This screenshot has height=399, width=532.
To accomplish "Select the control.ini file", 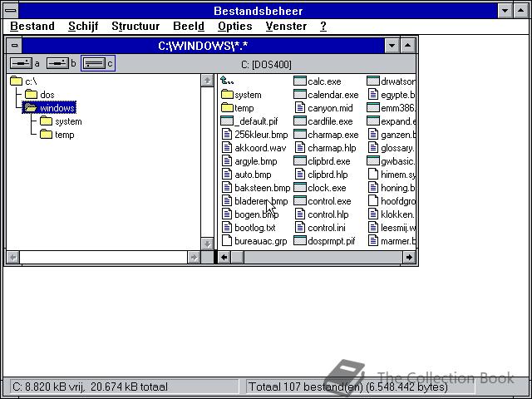I will 320,228.
